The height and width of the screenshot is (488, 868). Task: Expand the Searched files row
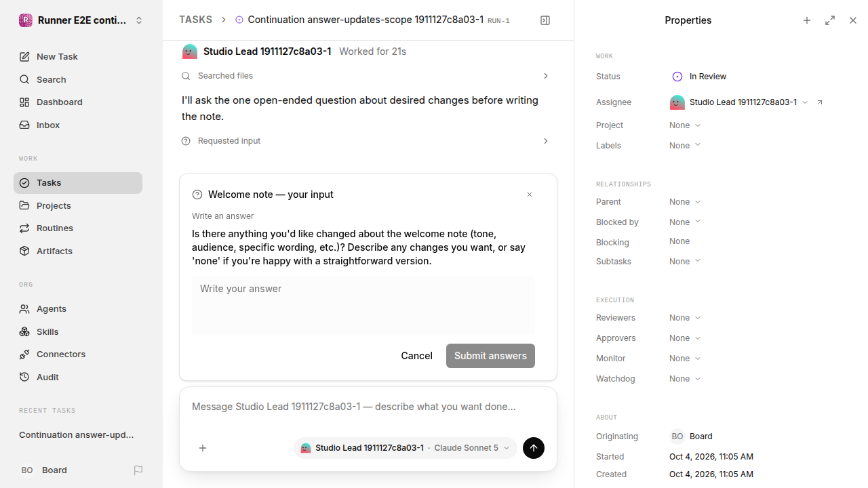(366, 76)
